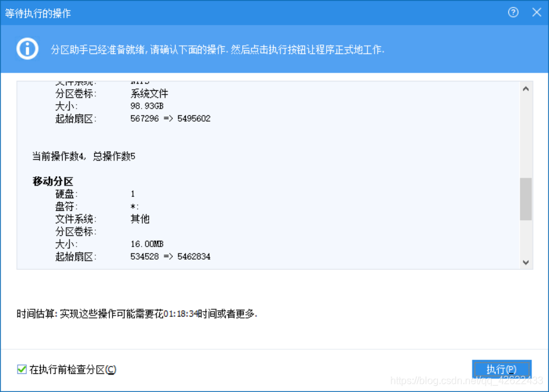This screenshot has height=392, width=549.
Task: Click the help question mark icon
Action: (513, 13)
